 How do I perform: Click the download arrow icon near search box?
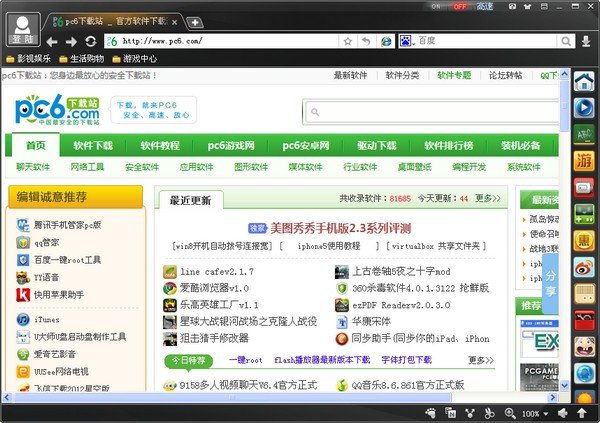click(587, 41)
